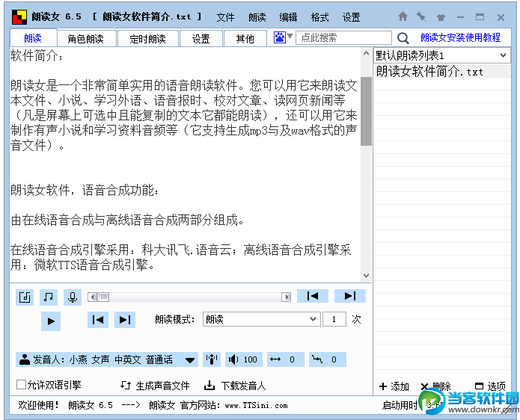
Task: Select 朗读女软件简介.txt in the reading list
Action: click(x=442, y=71)
